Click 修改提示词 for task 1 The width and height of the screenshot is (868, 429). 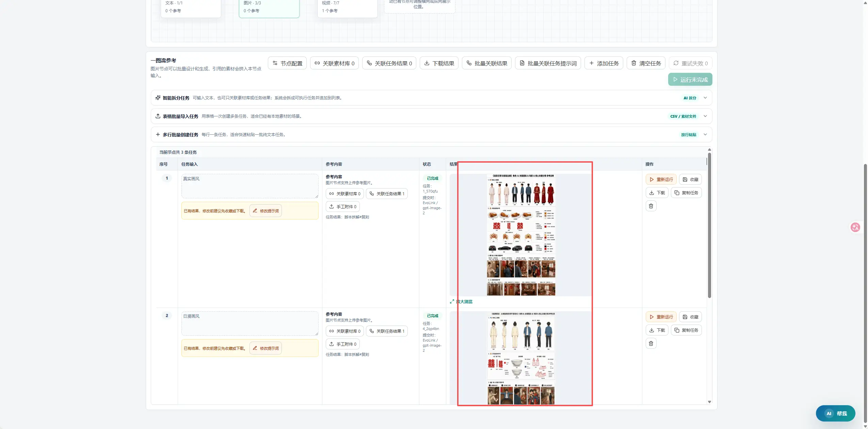point(266,211)
